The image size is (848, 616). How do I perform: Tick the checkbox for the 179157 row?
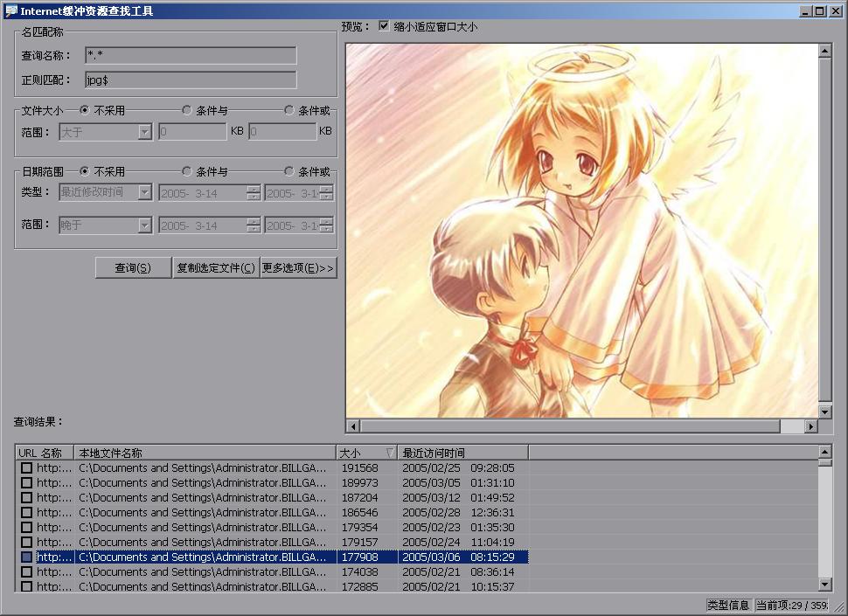pos(26,542)
